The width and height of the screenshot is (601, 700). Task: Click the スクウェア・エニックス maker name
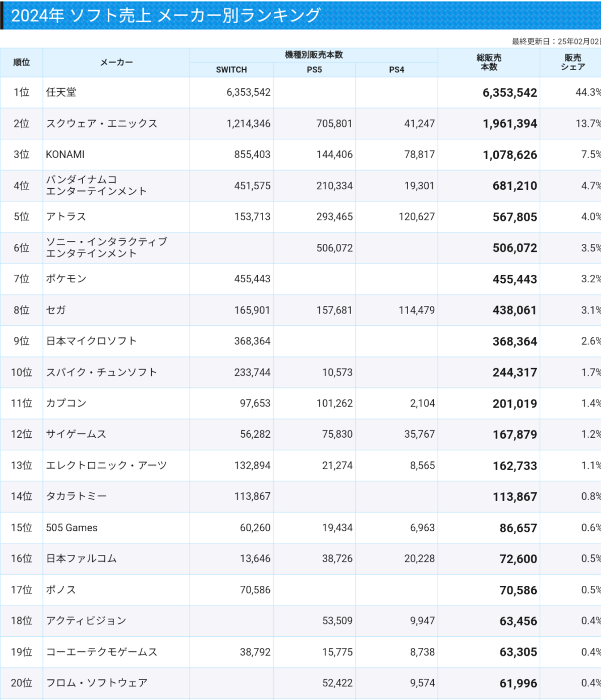(x=102, y=124)
